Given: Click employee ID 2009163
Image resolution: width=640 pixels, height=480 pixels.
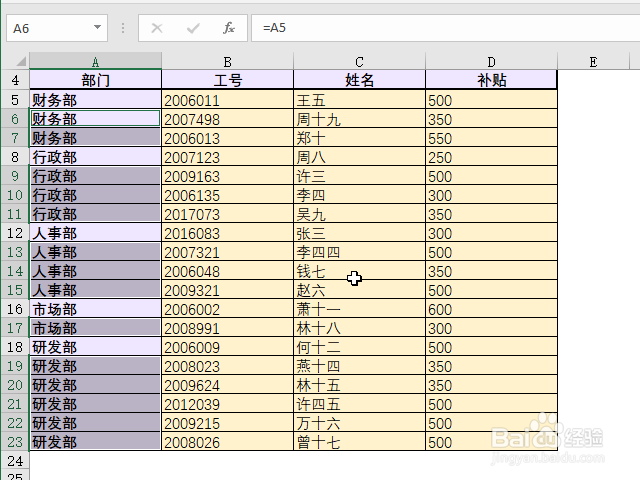Looking at the screenshot, I should (192, 176).
